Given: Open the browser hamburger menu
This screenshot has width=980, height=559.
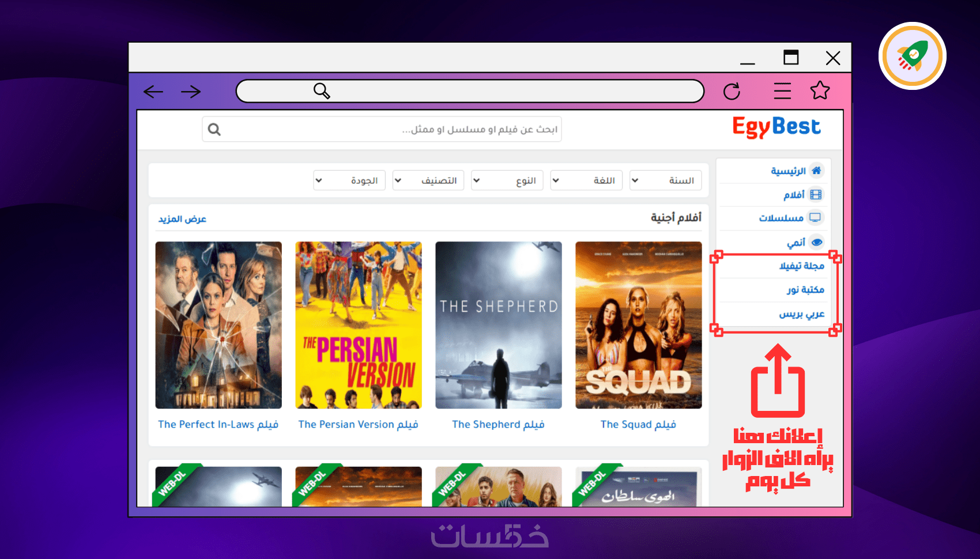Looking at the screenshot, I should (782, 91).
